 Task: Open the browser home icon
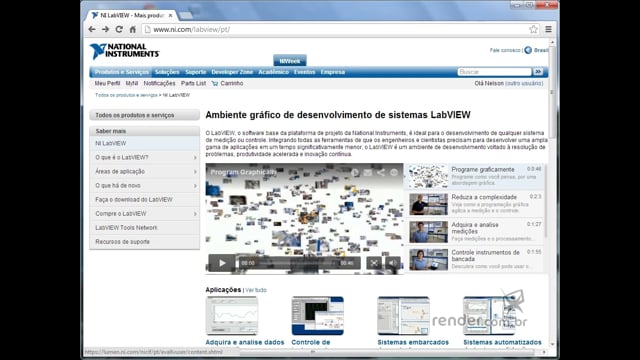click(133, 29)
